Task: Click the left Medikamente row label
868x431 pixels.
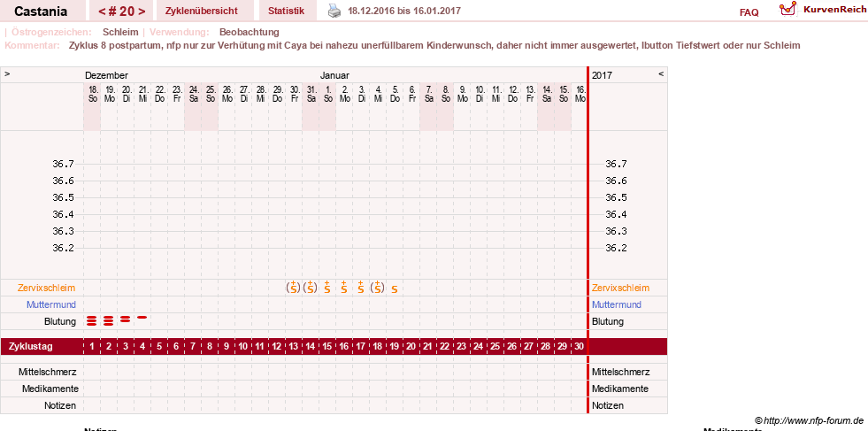Action: pyautogui.click(x=50, y=389)
